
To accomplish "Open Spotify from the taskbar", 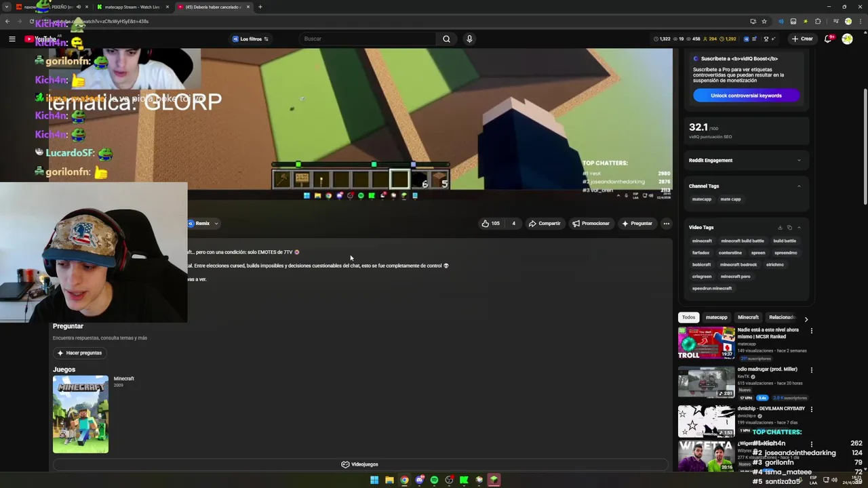I will 434,480.
